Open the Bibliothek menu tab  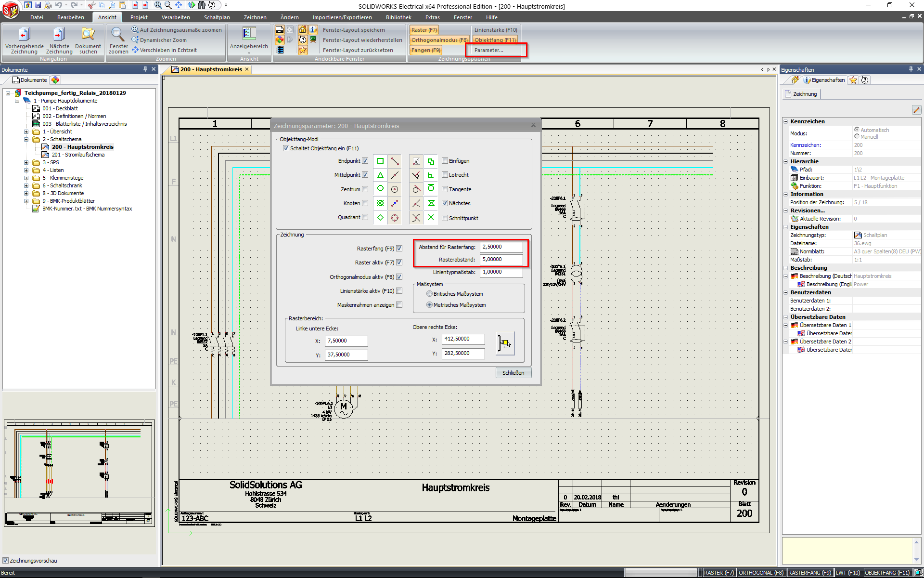point(398,17)
